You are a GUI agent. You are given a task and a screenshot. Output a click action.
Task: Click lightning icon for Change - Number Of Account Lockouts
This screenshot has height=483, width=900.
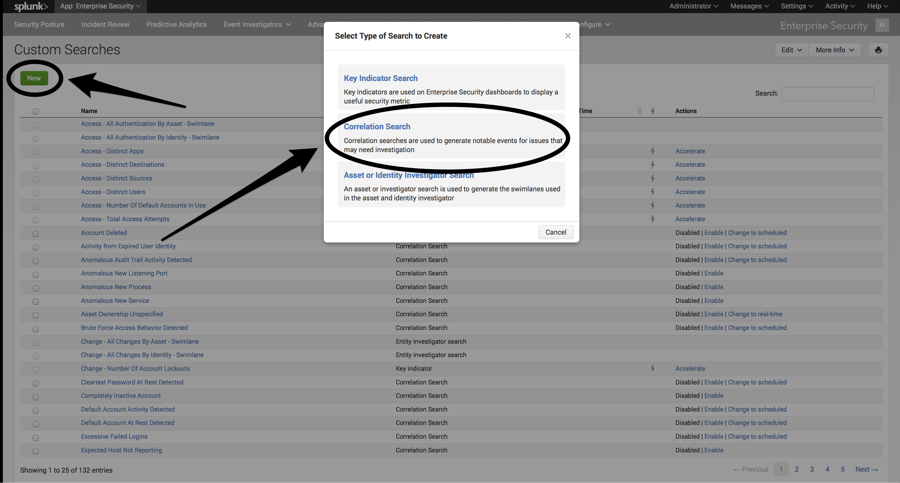click(x=653, y=369)
